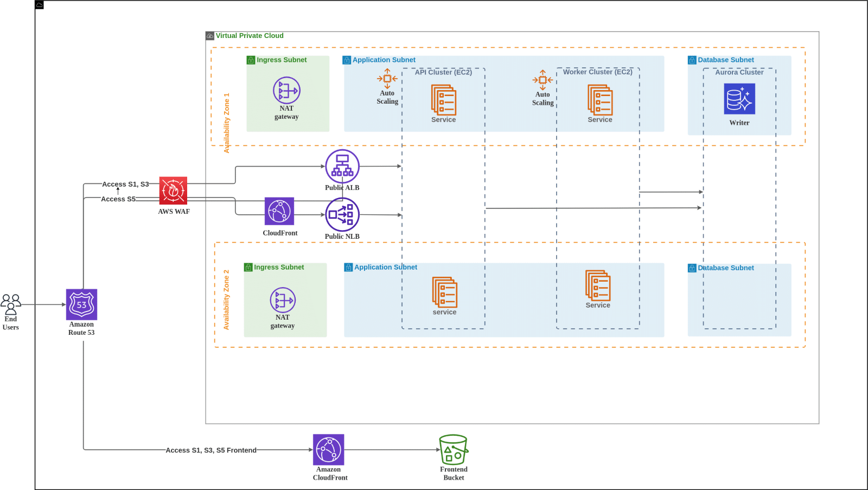Viewport: 868px width, 490px height.
Task: Click 'Application Subnet' label in Zone 2
Action: (x=386, y=268)
